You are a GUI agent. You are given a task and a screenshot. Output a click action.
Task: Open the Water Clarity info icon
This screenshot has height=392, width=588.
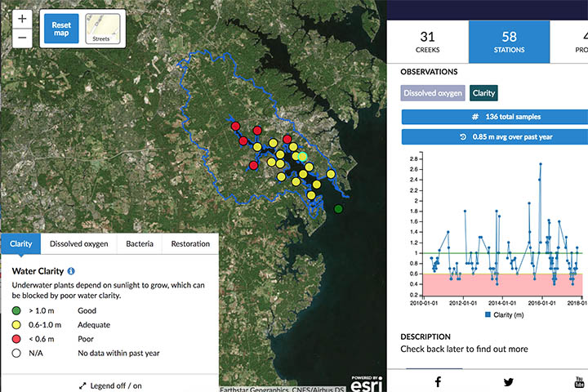(x=72, y=270)
